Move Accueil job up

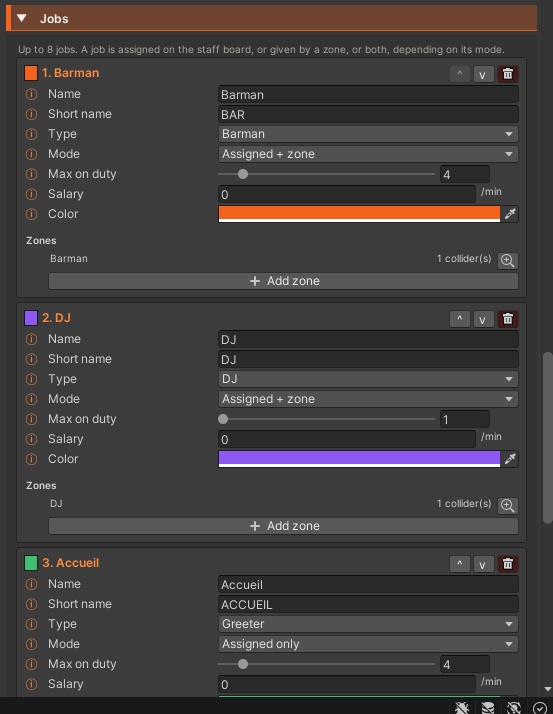[x=460, y=564]
